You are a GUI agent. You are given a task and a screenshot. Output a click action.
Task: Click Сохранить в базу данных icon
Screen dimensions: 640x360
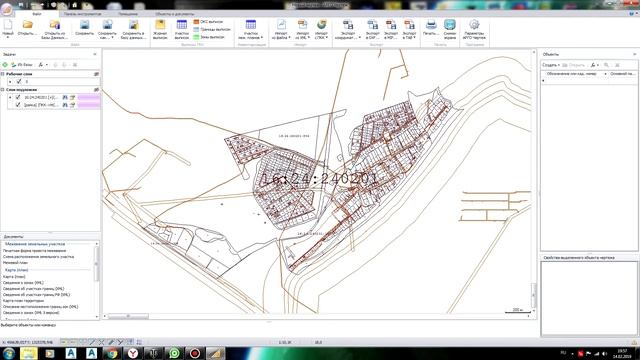[x=133, y=29]
